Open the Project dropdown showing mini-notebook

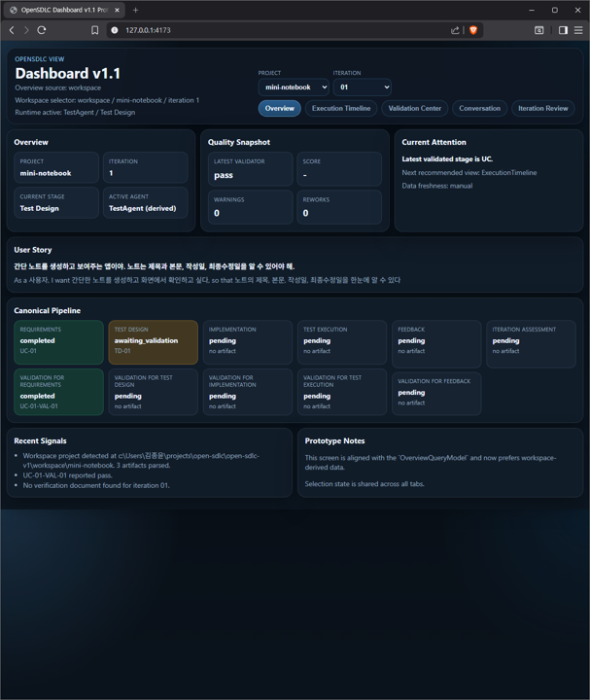click(x=294, y=87)
